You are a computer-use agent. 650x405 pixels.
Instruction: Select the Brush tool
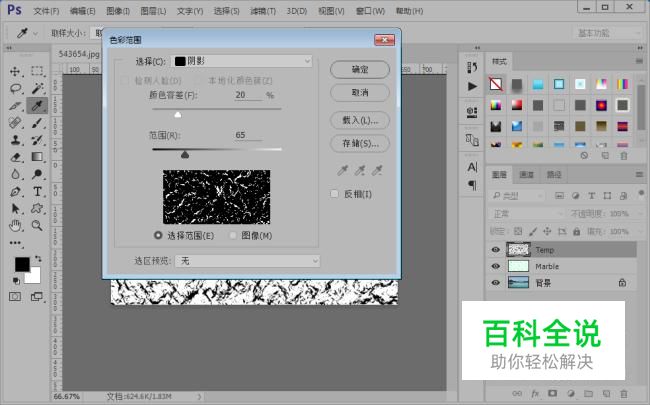click(37, 123)
